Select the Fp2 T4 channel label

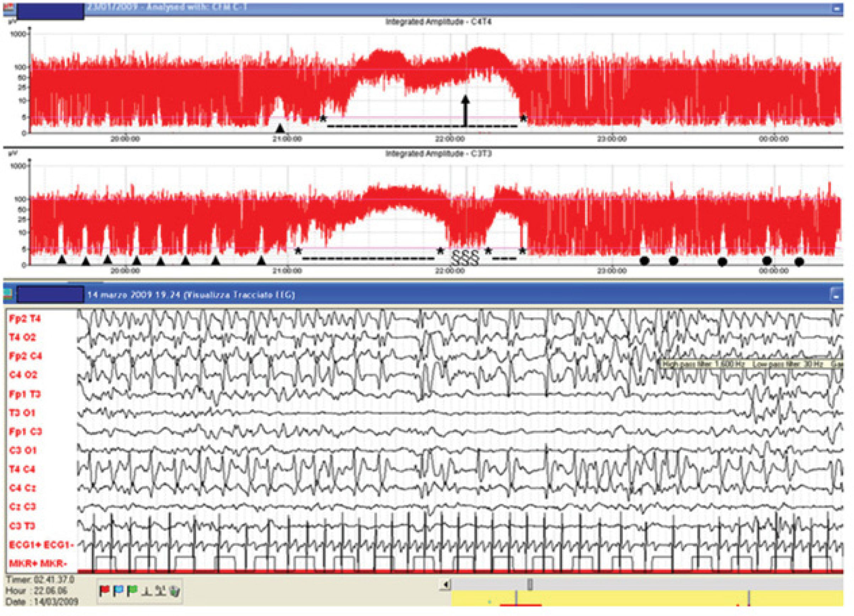(25, 318)
